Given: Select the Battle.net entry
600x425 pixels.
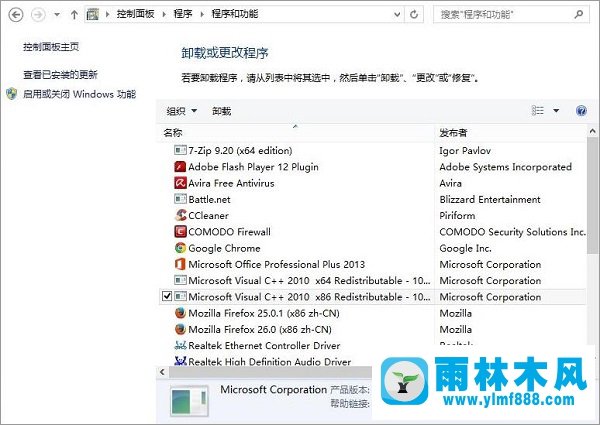Looking at the screenshot, I should pyautogui.click(x=209, y=199).
